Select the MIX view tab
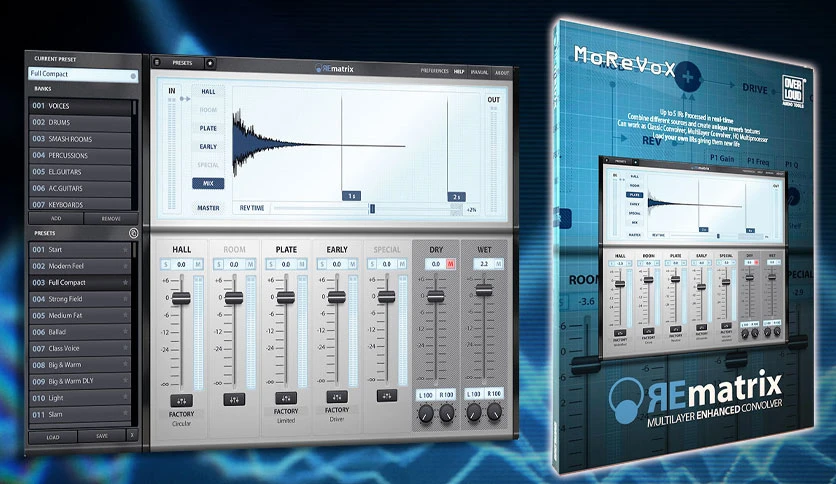This screenshot has width=836, height=484. [x=208, y=183]
